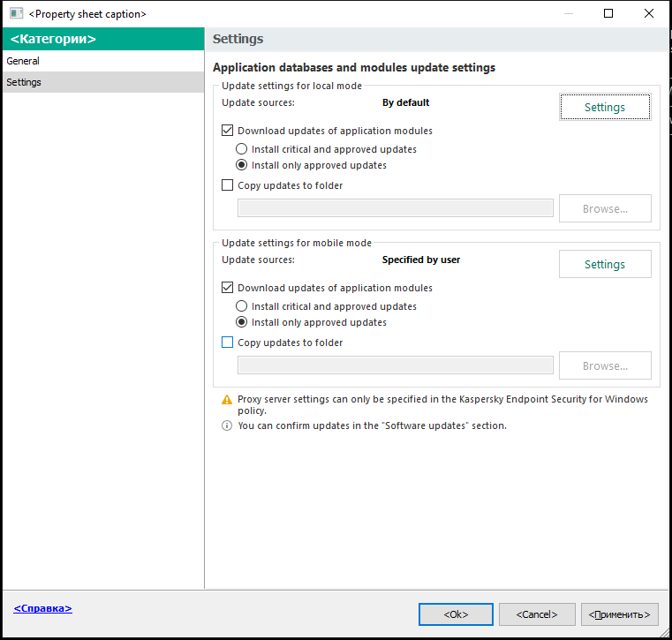This screenshot has height=640, width=672.
Task: Choose mobile mode Install only approved updates
Action: coord(242,322)
